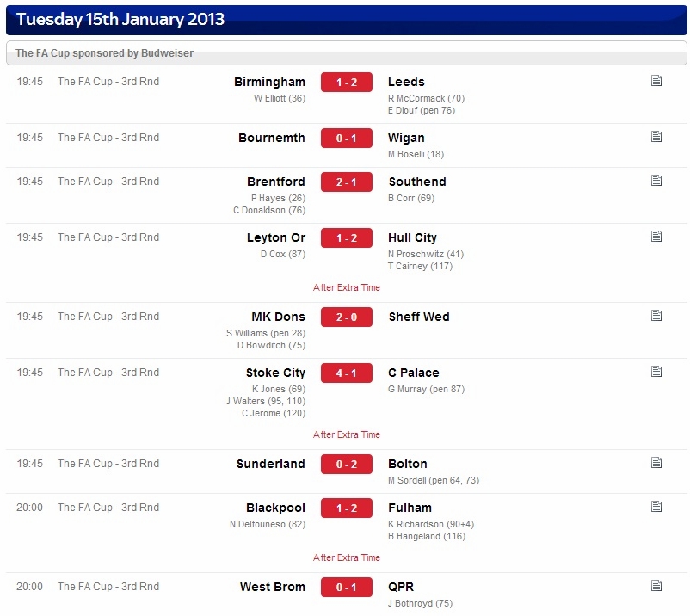The height and width of the screenshot is (616, 690).
Task: Click the 1-2 score for Birmingham v Leeds
Action: tap(347, 83)
